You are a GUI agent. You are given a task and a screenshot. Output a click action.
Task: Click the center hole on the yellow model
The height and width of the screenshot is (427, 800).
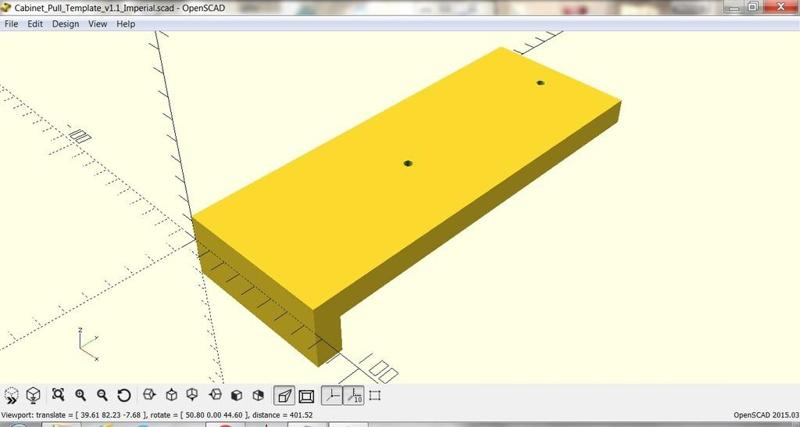click(408, 163)
